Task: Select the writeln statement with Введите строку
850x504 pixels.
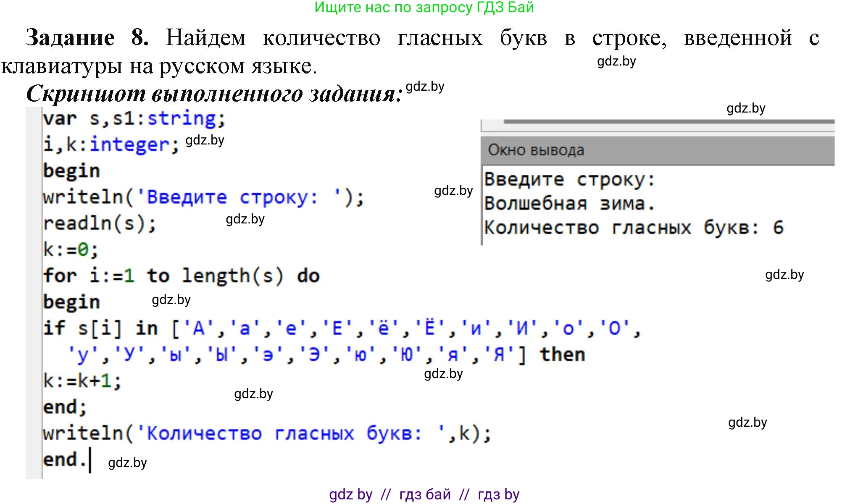Action: pos(202,197)
